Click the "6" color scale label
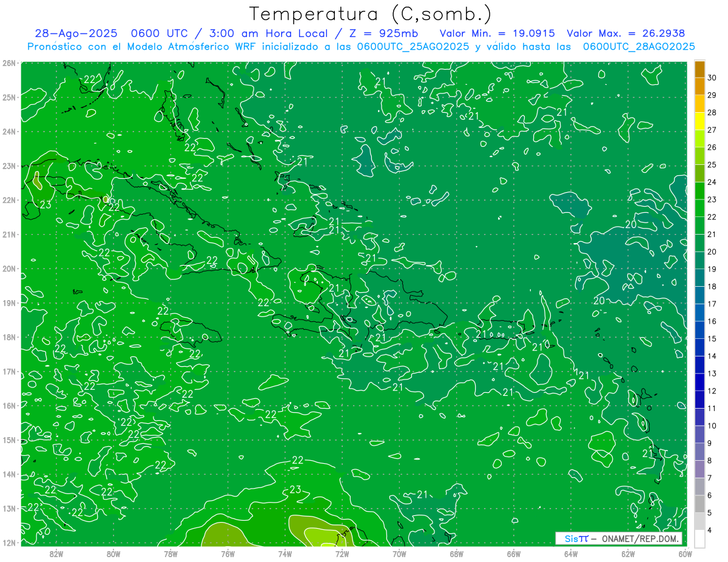728x562 pixels. pyautogui.click(x=710, y=495)
